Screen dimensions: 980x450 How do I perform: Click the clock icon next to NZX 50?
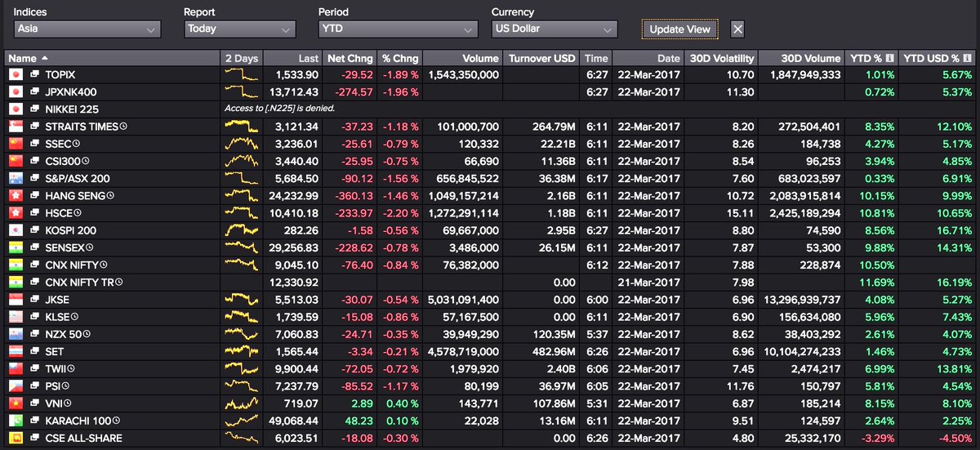86,334
